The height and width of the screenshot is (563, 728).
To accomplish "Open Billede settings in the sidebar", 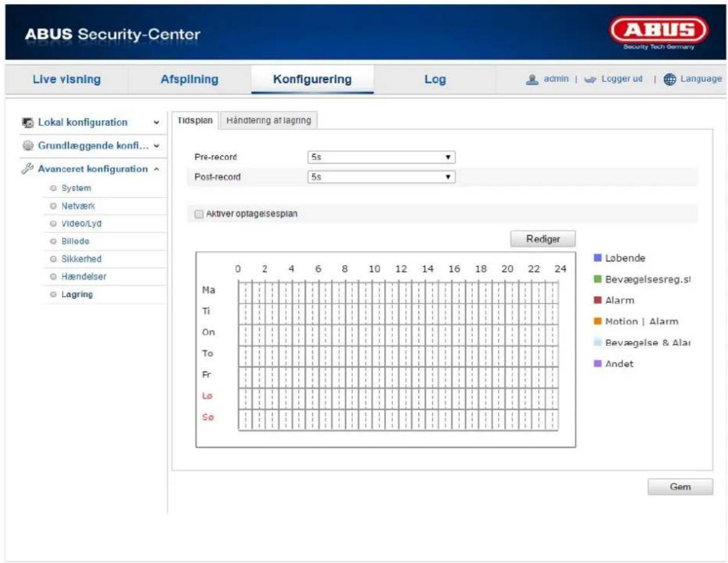I will [x=75, y=241].
